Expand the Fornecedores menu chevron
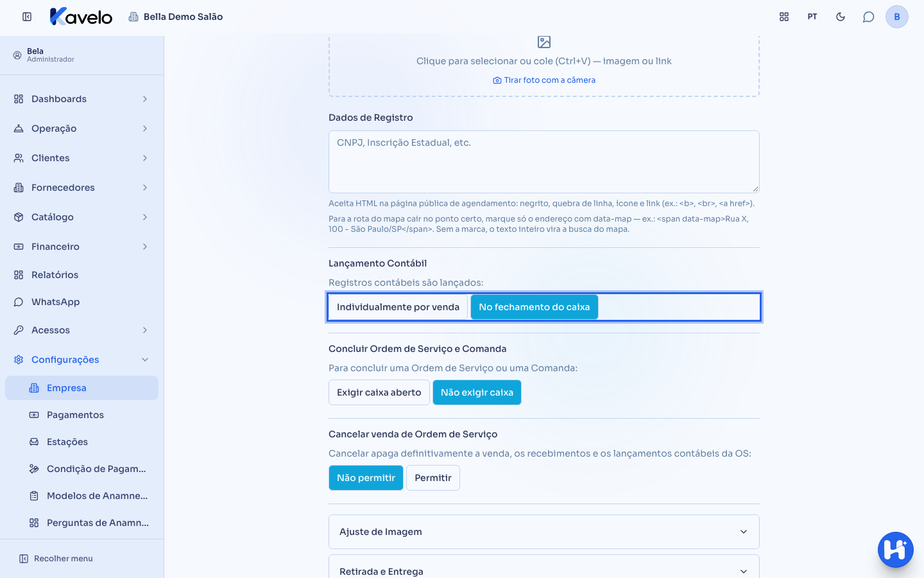The height and width of the screenshot is (578, 924). pyautogui.click(x=145, y=188)
